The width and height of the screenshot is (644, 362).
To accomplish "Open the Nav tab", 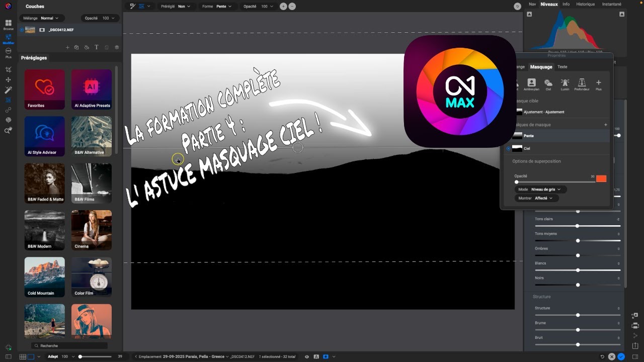I will [532, 4].
